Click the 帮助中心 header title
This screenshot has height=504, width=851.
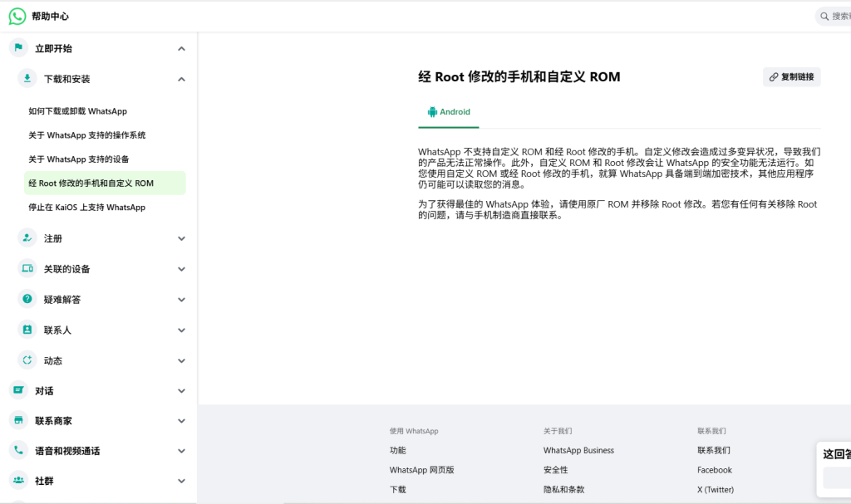(x=50, y=17)
